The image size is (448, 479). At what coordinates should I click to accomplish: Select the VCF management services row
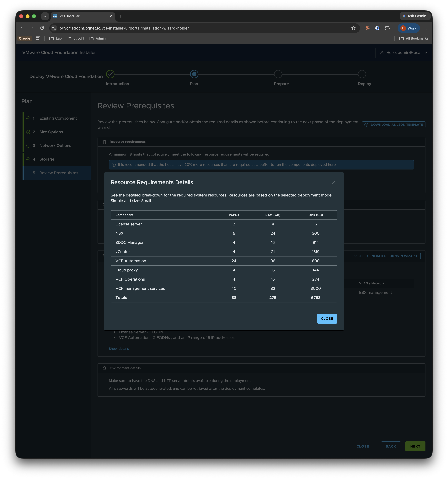click(x=224, y=288)
